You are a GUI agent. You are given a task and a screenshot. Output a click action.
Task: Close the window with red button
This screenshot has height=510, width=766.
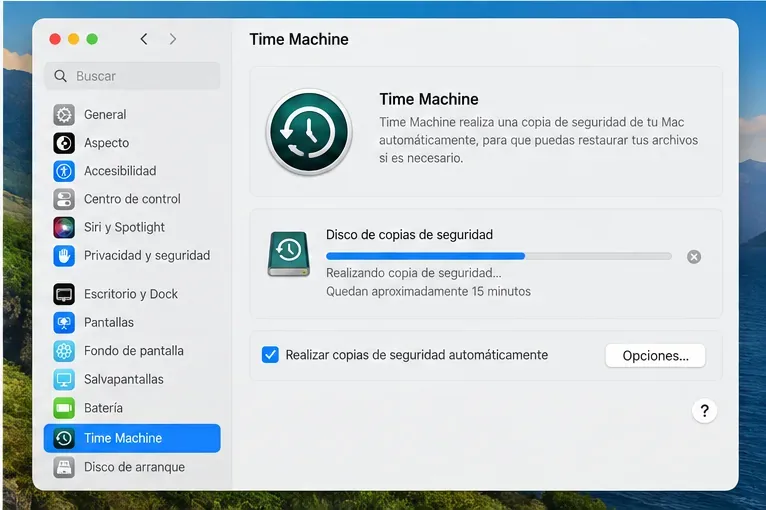click(x=55, y=39)
